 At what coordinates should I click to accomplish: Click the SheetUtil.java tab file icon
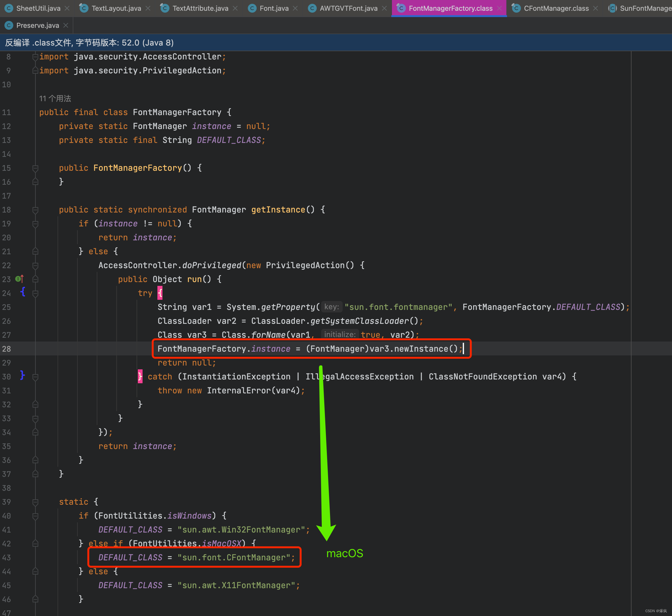(9, 8)
